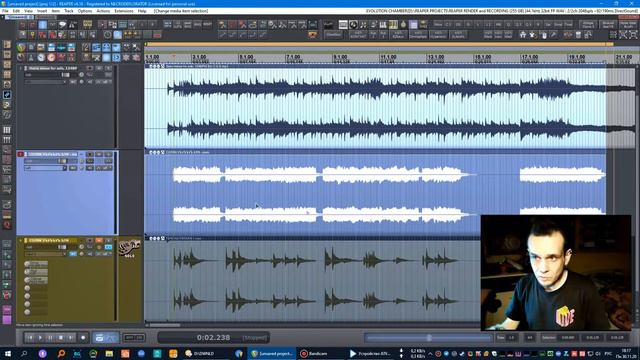Open the input dropdown on first track
640x360 pixels.
[45, 82]
